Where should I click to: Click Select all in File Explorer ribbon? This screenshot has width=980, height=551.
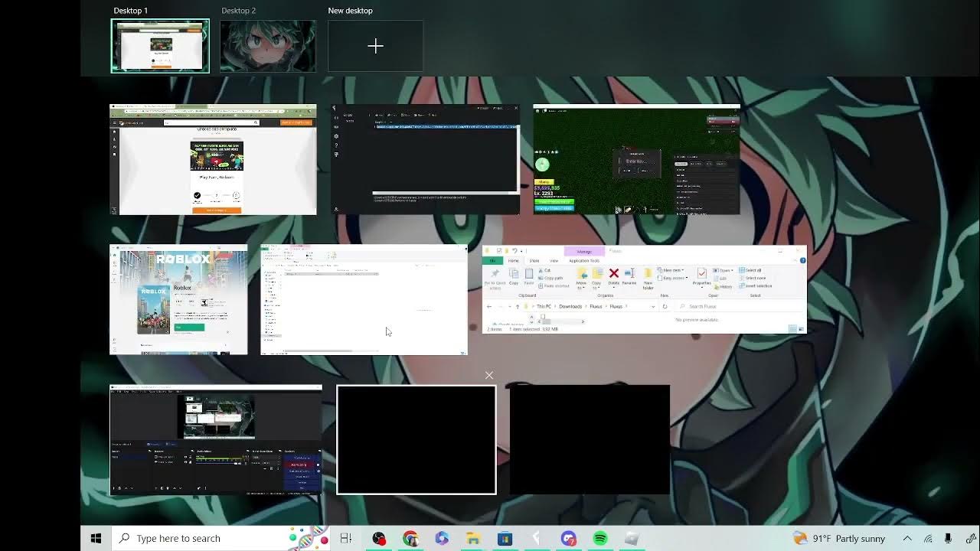click(750, 270)
